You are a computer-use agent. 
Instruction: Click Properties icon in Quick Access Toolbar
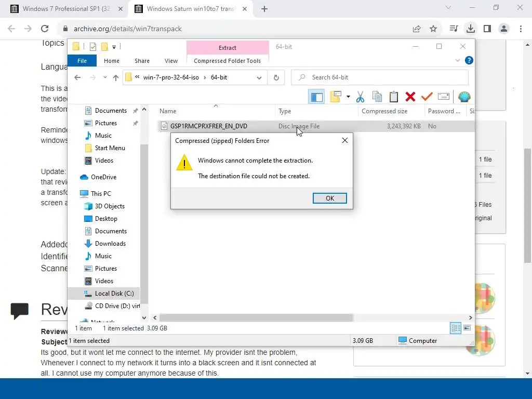pos(92,47)
